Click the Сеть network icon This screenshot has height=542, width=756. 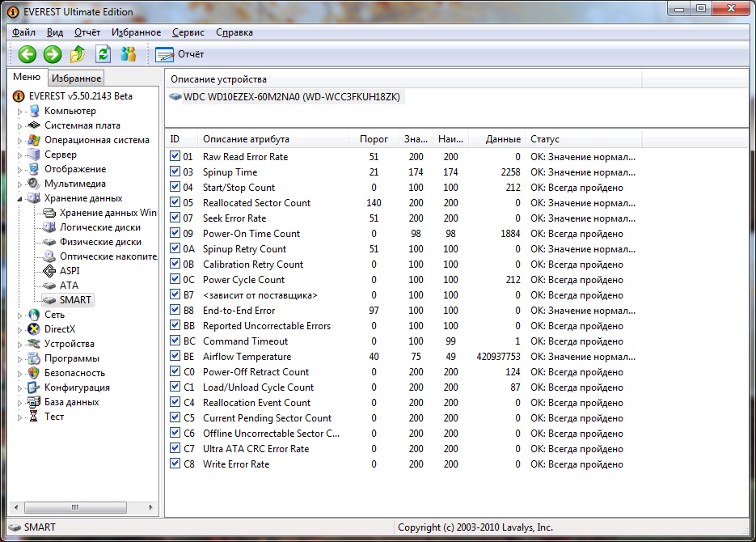click(x=34, y=315)
